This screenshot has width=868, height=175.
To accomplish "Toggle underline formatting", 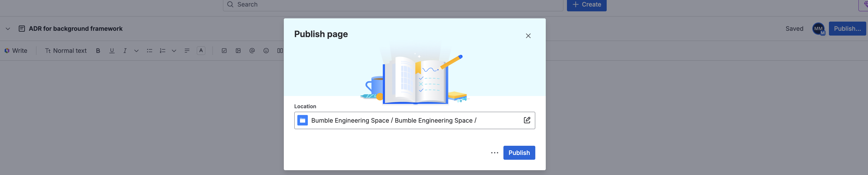I will pyautogui.click(x=112, y=51).
